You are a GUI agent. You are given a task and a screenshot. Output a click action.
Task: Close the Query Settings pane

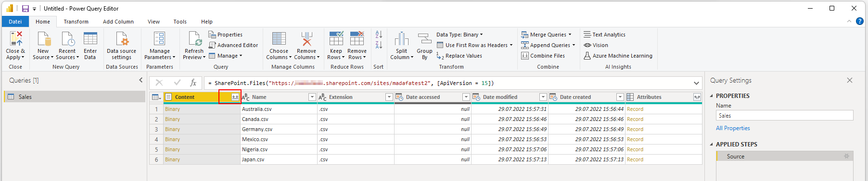[x=850, y=80]
